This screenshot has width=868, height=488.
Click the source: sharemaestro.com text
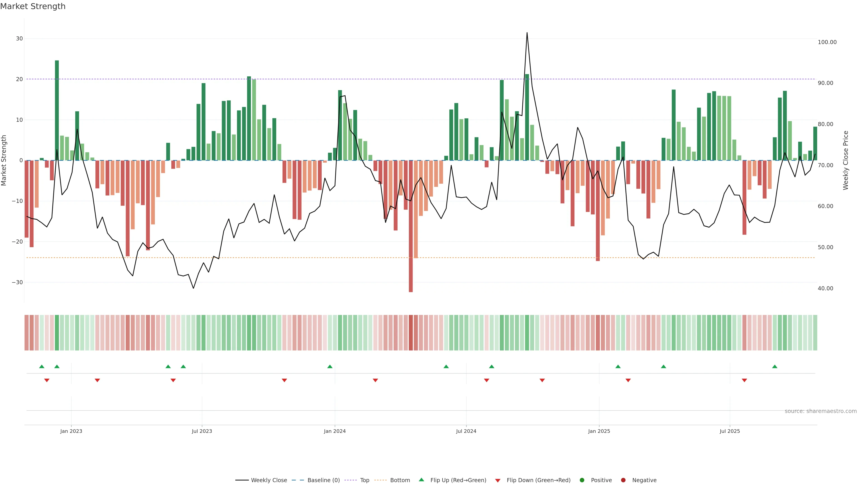click(821, 411)
